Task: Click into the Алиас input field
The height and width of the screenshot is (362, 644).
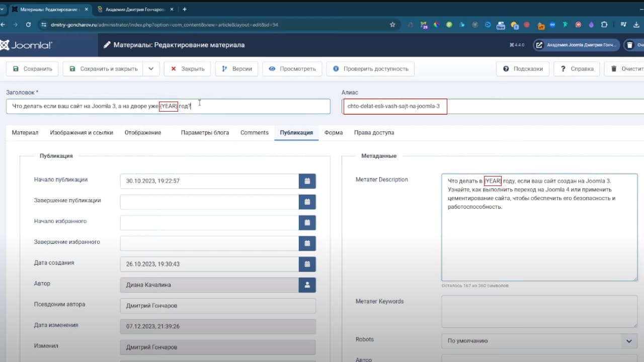Action: [x=492, y=106]
